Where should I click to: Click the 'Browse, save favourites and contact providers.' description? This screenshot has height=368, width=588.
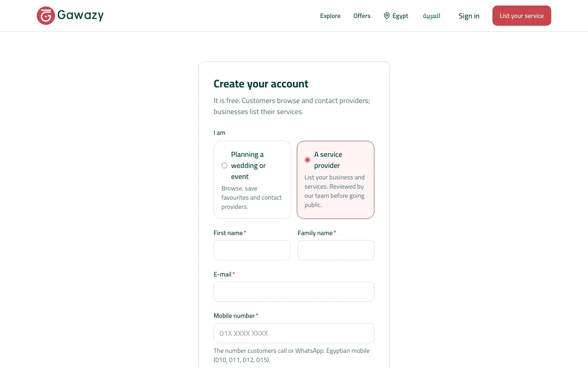(x=252, y=198)
